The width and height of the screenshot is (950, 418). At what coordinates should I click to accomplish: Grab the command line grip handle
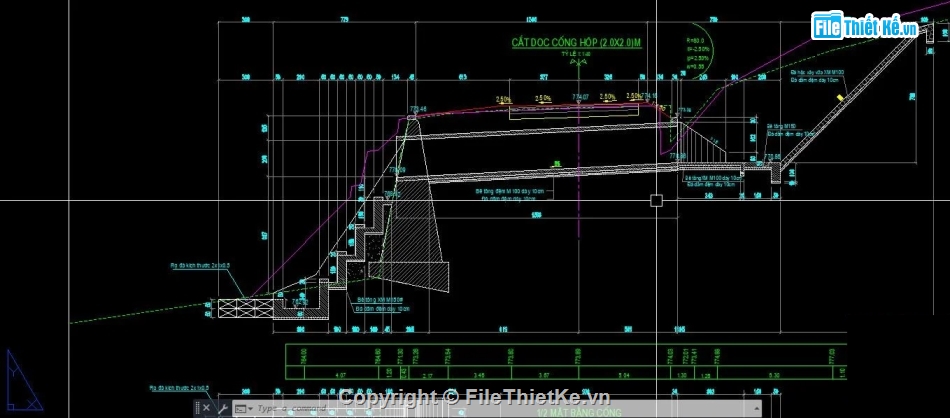197,408
